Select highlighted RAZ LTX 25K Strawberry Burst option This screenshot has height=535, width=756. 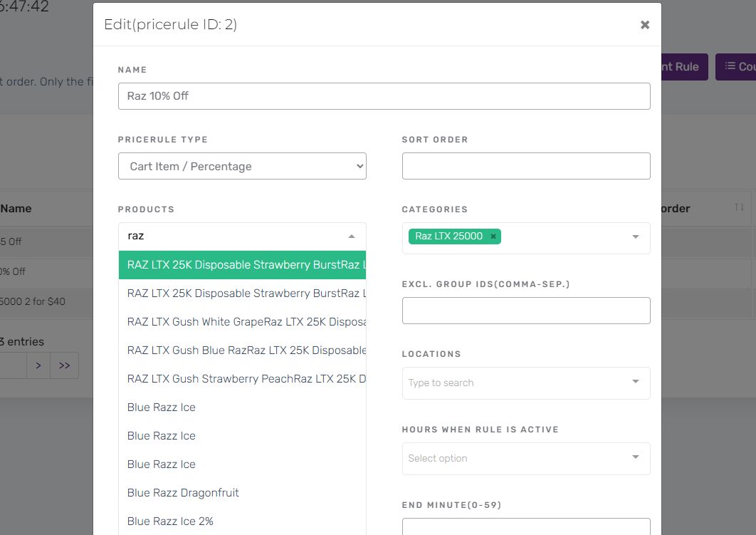242,265
